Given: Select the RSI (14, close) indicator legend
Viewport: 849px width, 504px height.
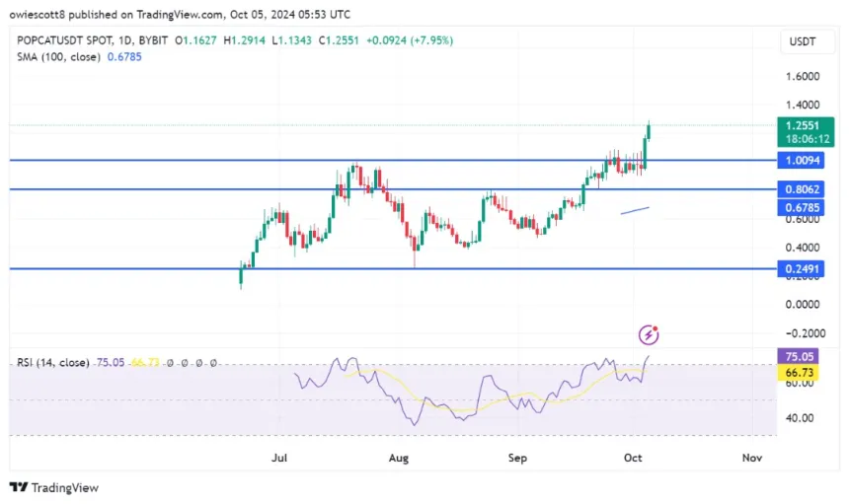Looking at the screenshot, I should click(53, 363).
